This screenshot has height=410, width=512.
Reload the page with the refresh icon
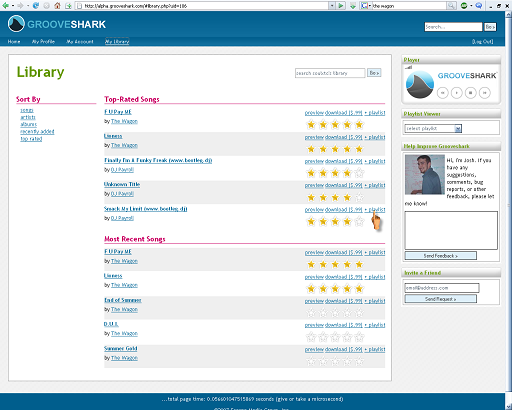pyautogui.click(x=36, y=5)
